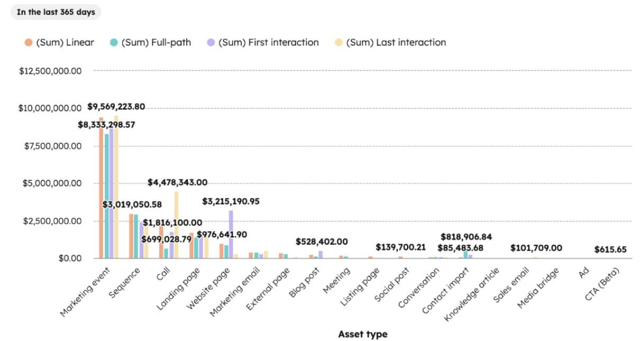Select the Marketing event axis label
The height and width of the screenshot is (341, 644).
coord(85,292)
